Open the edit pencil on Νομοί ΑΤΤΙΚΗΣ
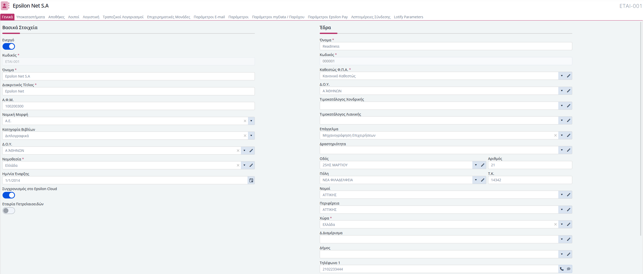The image size is (644, 274). point(569,195)
